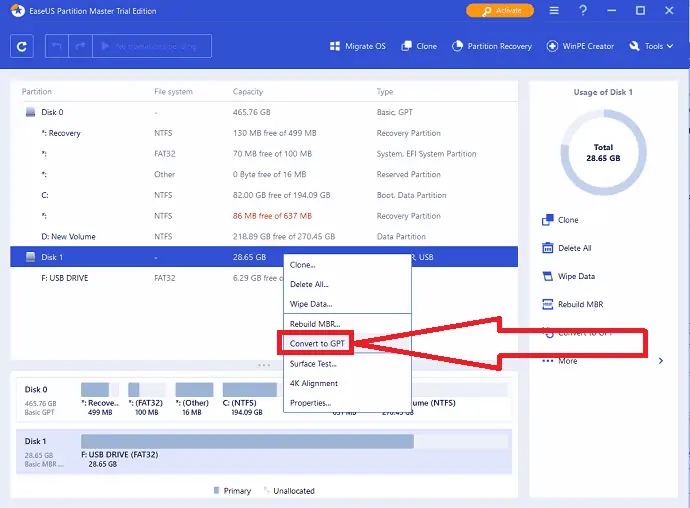Open the Clone tool in top toolbar
This screenshot has width=690, height=508.
click(x=419, y=46)
